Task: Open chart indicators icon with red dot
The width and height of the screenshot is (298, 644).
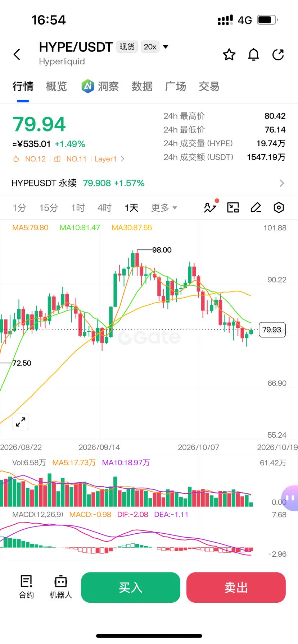Action: pyautogui.click(x=210, y=207)
